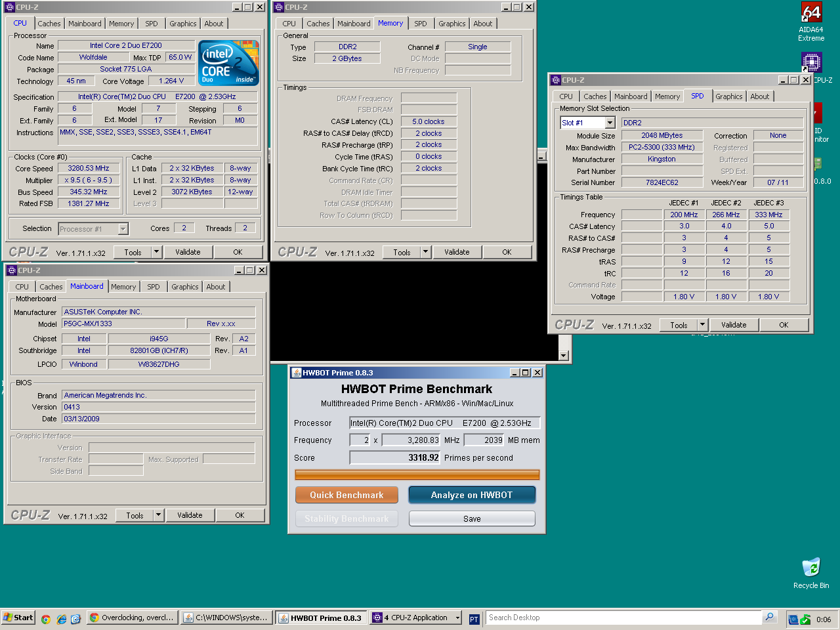The width and height of the screenshot is (840, 630).
Task: Click the CPU-Z Mainboard window title icon
Action: 11,270
